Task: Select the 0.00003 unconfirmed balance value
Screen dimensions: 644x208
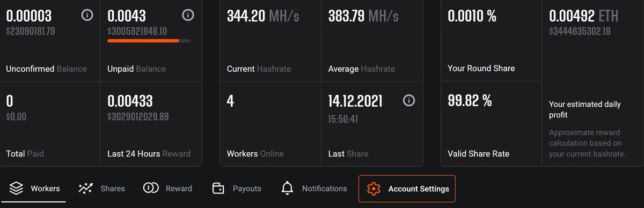Action: click(30, 16)
